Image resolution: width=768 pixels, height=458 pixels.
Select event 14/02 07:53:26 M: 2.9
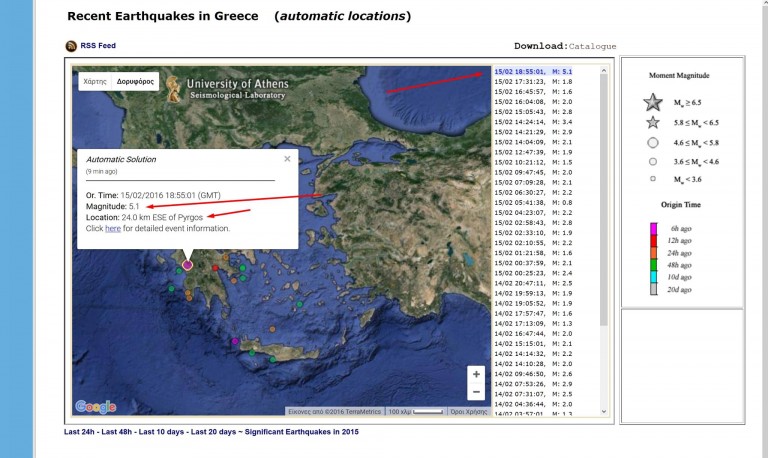(x=533, y=384)
